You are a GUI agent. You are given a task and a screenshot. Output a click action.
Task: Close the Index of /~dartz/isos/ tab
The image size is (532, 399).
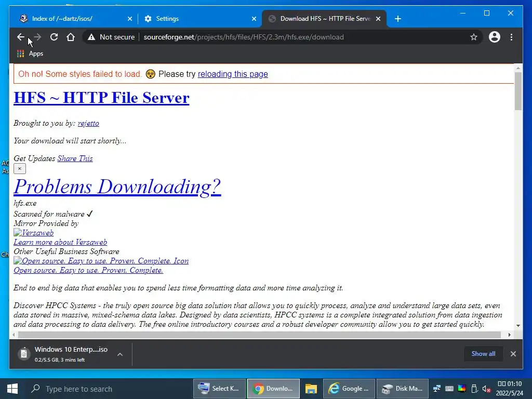[x=129, y=19]
